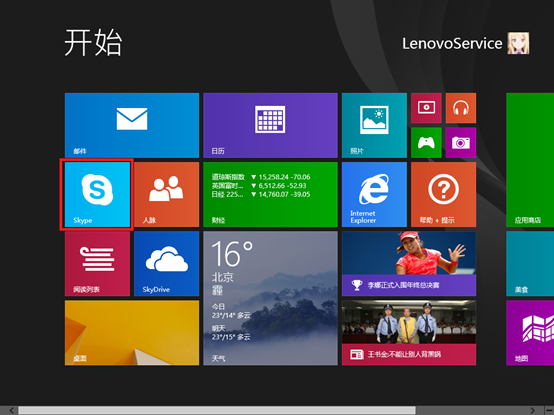This screenshot has width=554, height=415.
Task: Open the Beijing Weather tile
Action: 270,298
